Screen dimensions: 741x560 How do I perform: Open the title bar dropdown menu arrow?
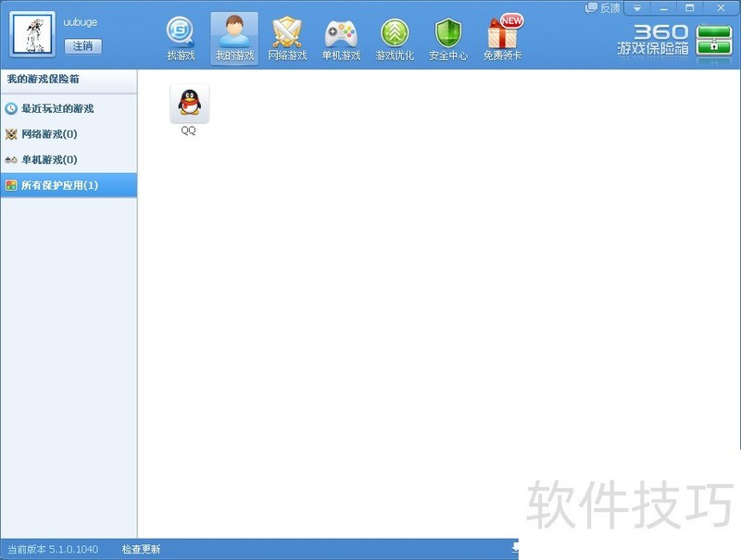tap(637, 8)
